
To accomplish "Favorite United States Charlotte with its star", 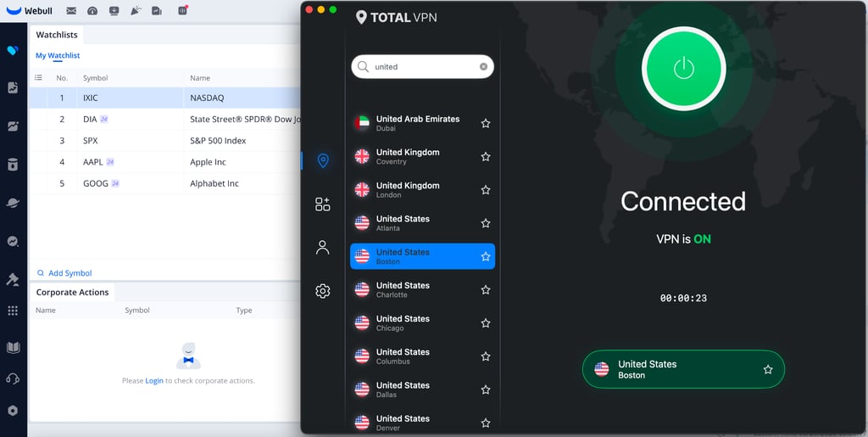I will [x=486, y=289].
